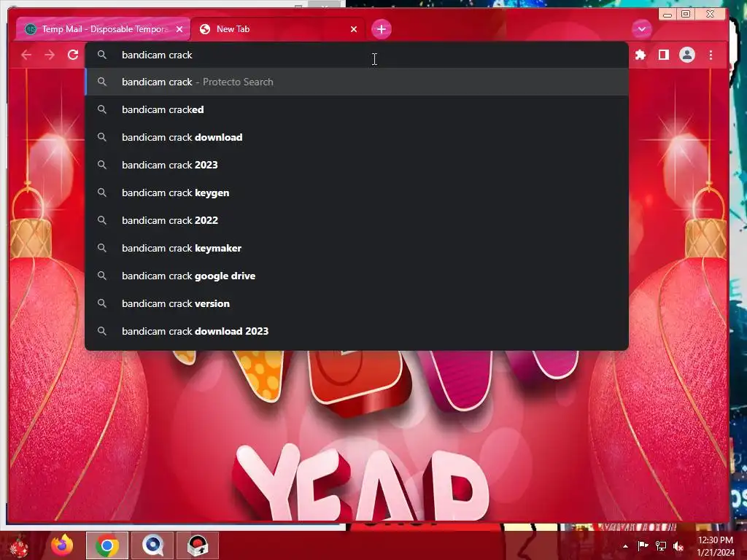
Task: Toggle the side panel icon
Action: [663, 55]
